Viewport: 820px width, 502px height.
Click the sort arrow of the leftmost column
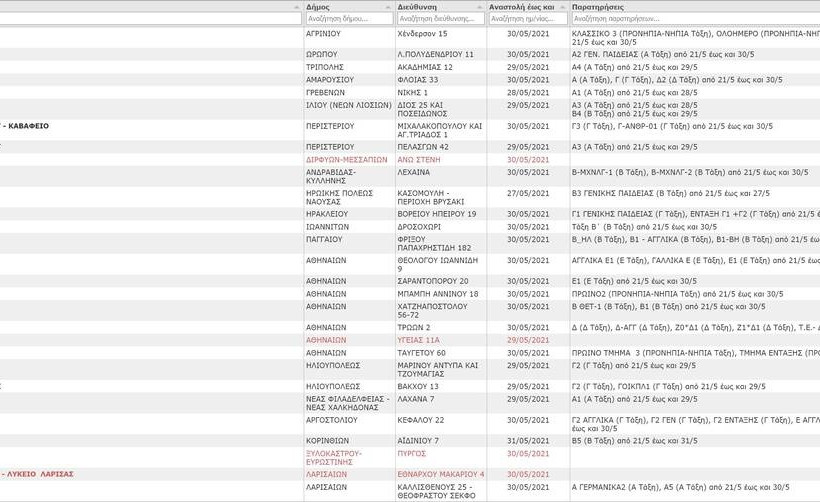pos(296,6)
